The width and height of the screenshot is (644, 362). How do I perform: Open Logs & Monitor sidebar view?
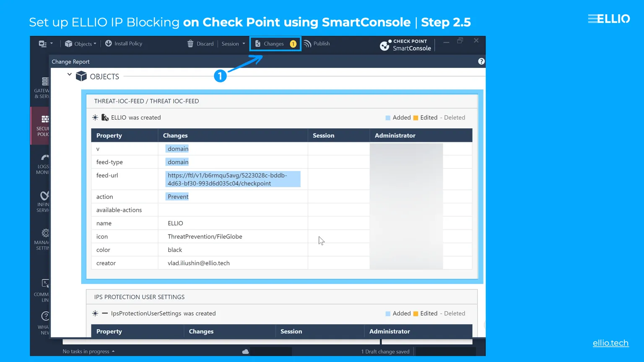(42, 164)
